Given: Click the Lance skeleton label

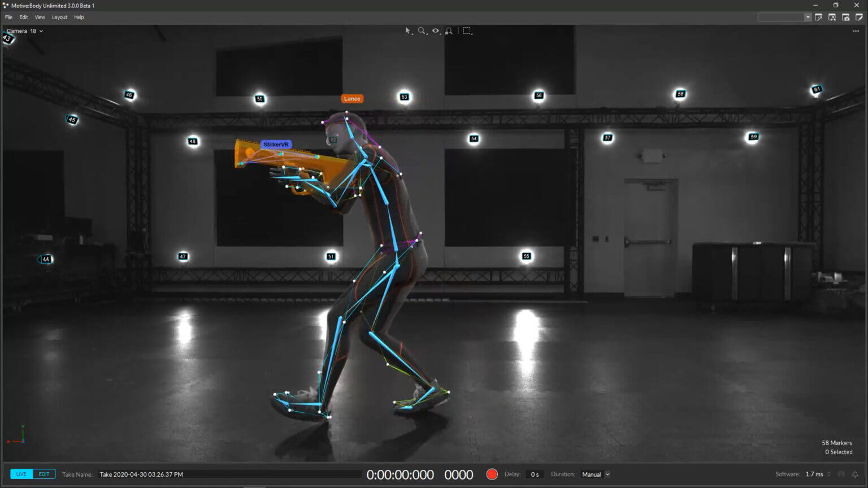Looking at the screenshot, I should coord(351,99).
